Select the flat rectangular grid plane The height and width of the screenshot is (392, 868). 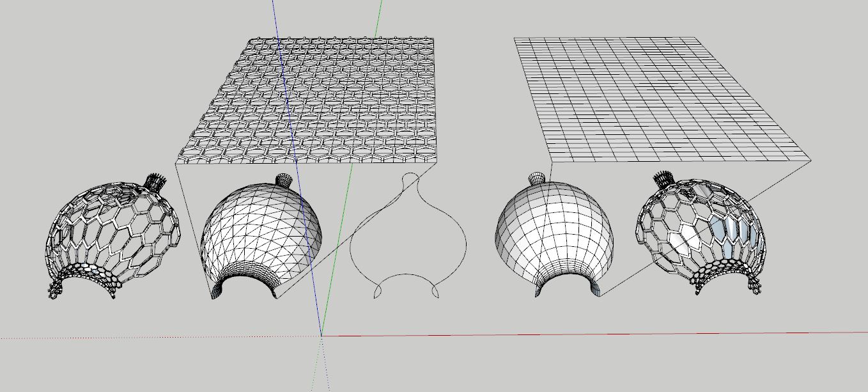[663, 98]
